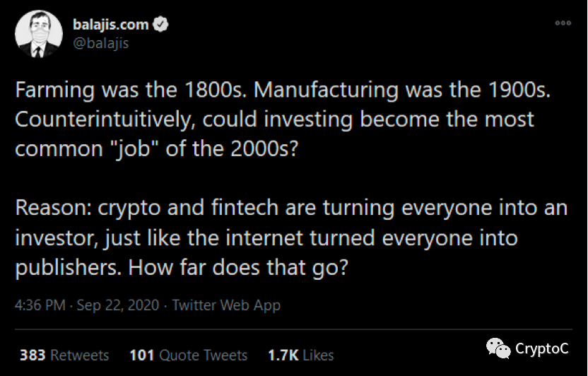
Task: Open the Twitter Web App source link
Action: (226, 305)
